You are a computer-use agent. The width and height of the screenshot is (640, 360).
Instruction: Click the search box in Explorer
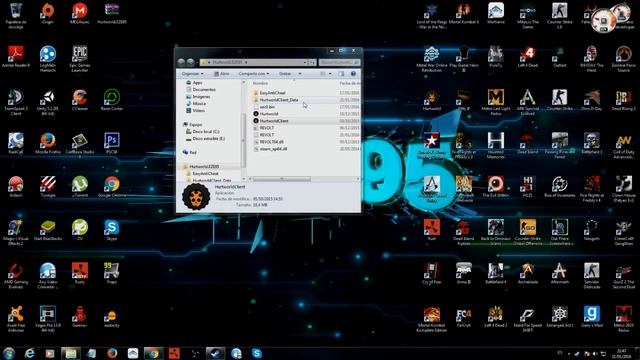click(339, 62)
